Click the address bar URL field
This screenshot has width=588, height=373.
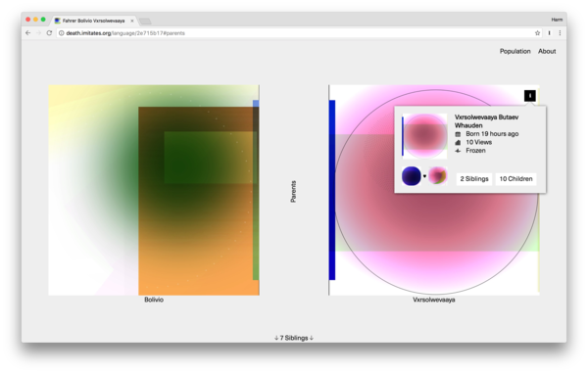(x=298, y=33)
